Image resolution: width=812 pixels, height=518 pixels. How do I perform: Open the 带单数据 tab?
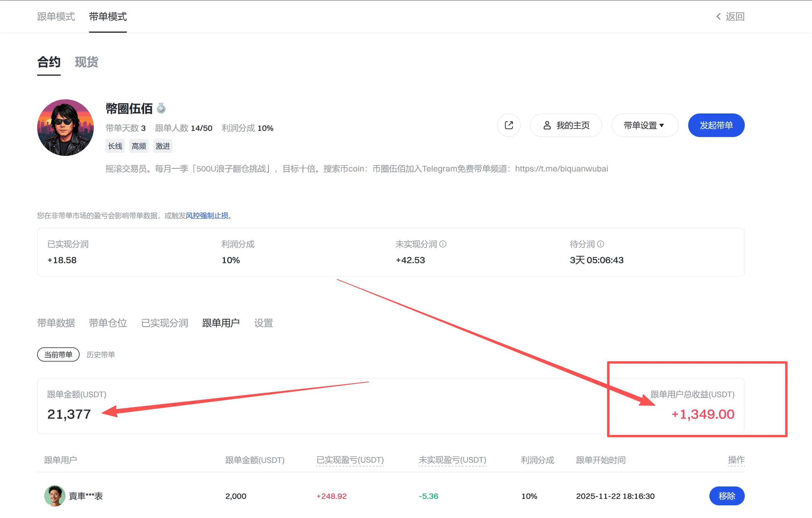coord(56,323)
